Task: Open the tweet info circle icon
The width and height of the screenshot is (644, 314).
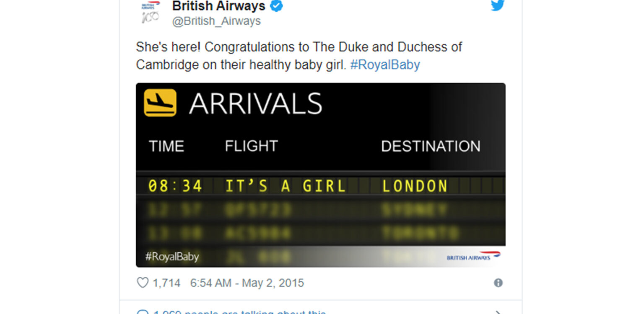Action: 498,283
